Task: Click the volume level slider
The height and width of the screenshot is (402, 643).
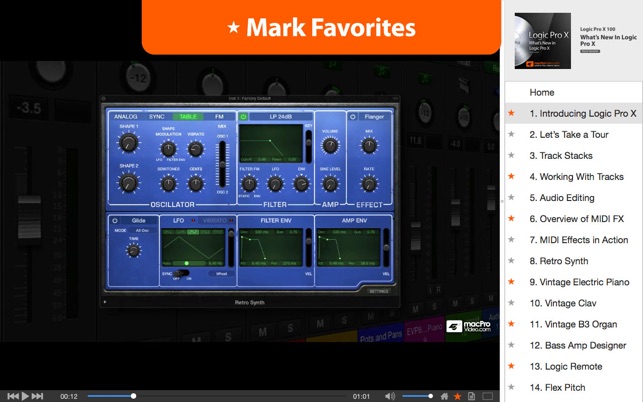Action: point(417,396)
